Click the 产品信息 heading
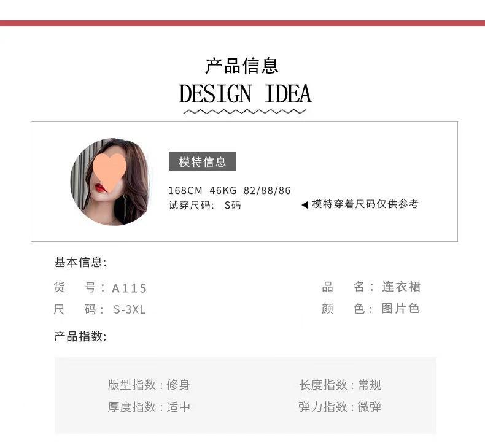 242,66
